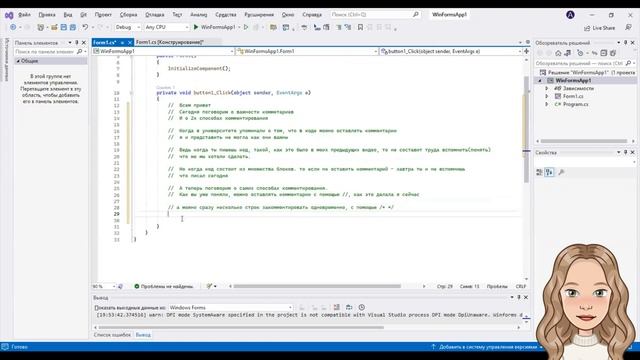The image size is (640, 360).
Task: Click the Open file folder icon
Action: [x=54, y=27]
